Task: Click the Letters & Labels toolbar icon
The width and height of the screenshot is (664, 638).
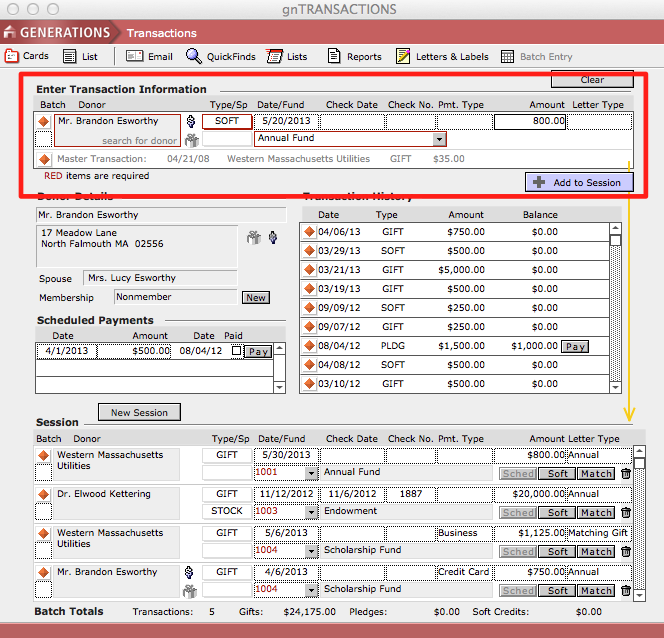Action: coord(440,57)
